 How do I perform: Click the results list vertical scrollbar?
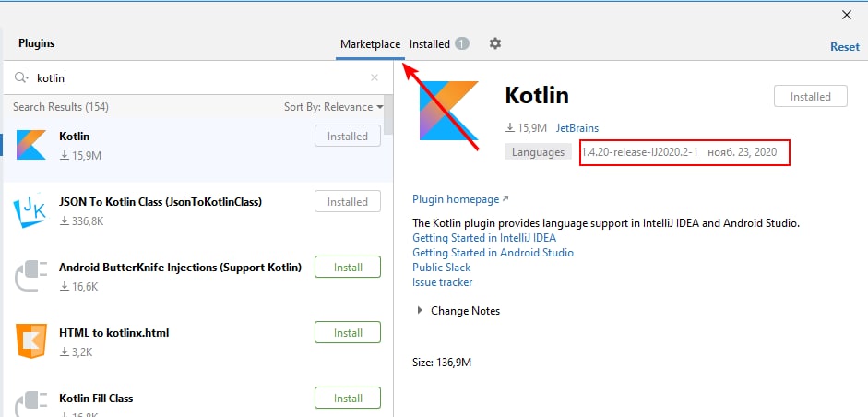coord(388,114)
